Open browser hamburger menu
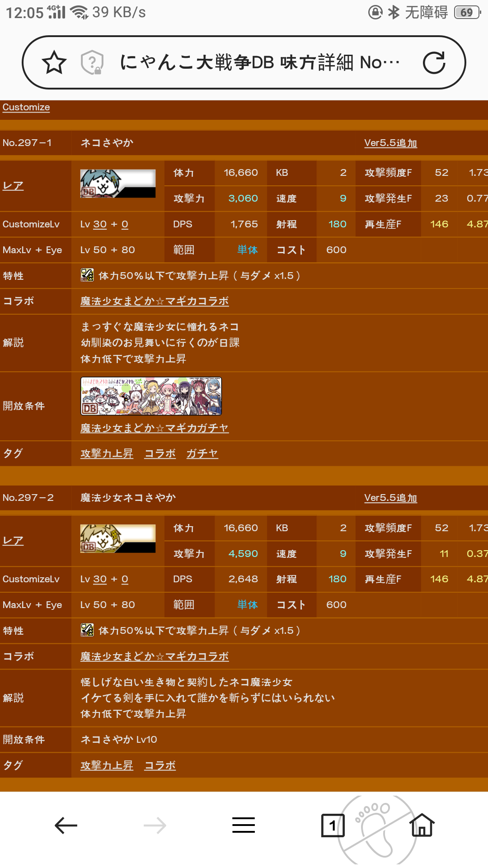The height and width of the screenshot is (868, 488). click(x=244, y=825)
